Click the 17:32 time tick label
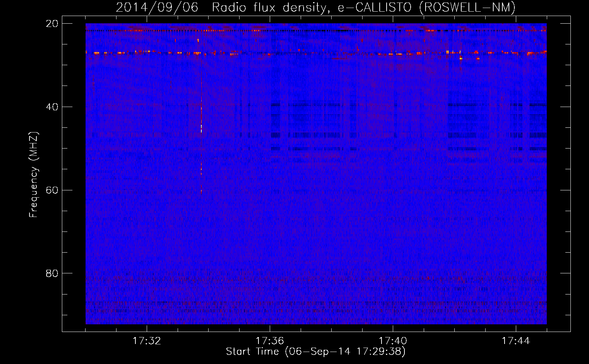 [147, 341]
